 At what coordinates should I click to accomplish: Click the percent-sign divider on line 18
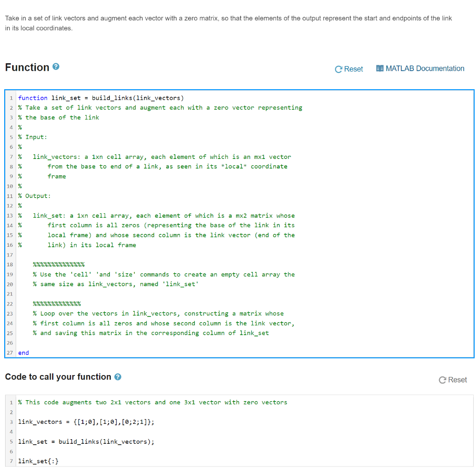(x=59, y=264)
